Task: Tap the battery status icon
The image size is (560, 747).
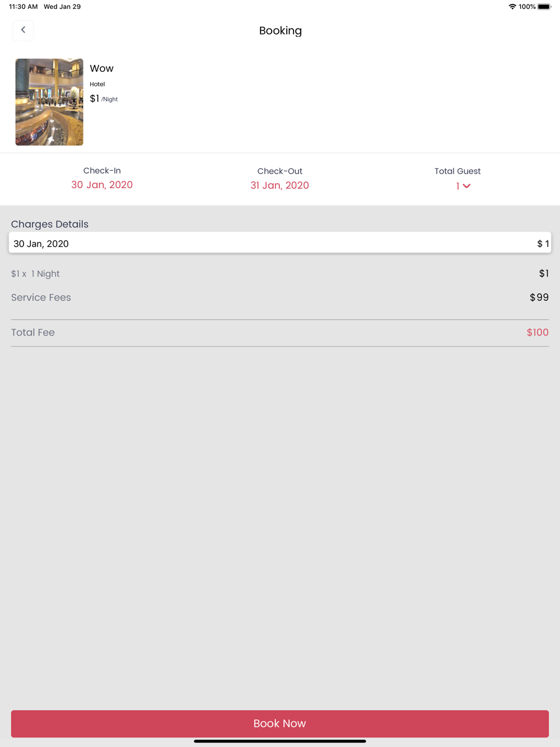Action: click(544, 7)
